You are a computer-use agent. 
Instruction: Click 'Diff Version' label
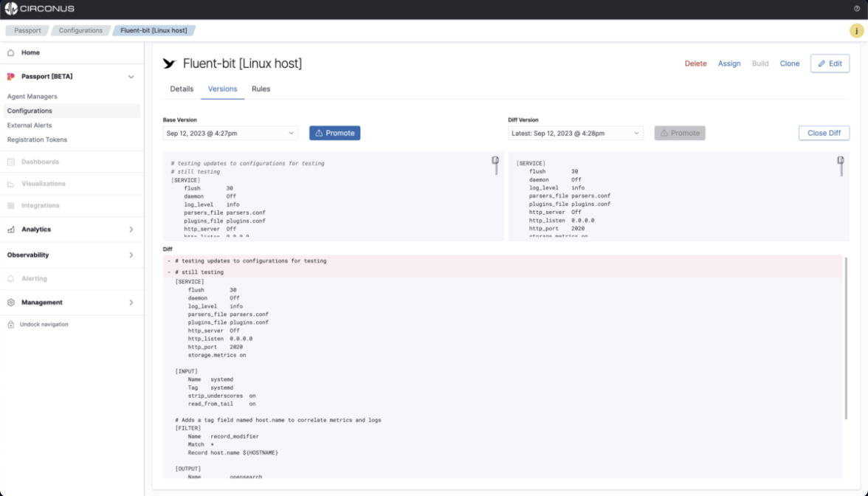523,120
